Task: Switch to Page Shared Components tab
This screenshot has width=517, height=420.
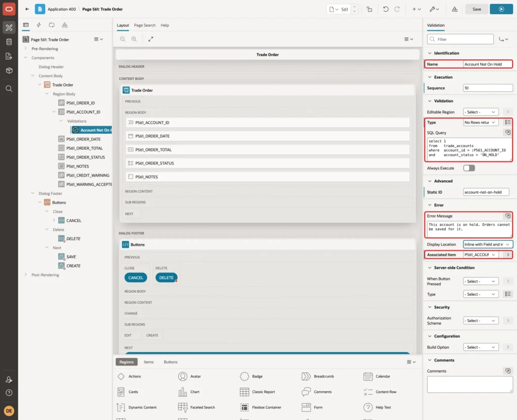Action: click(x=65, y=25)
